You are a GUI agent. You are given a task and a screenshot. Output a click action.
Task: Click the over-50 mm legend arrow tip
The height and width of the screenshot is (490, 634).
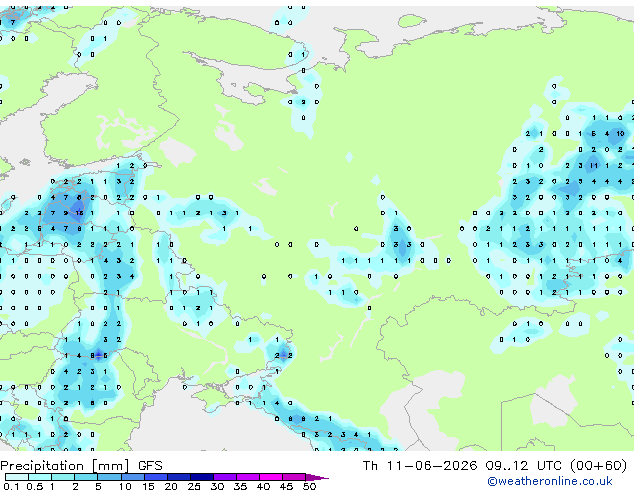[317, 478]
